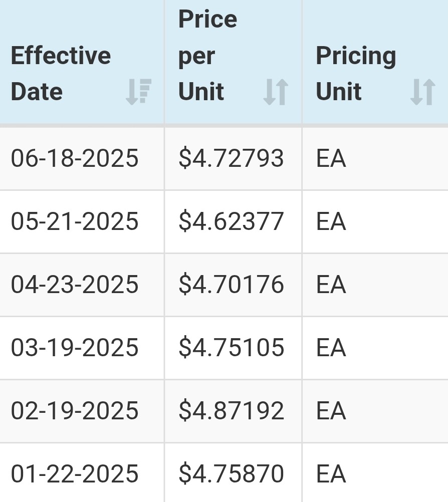
Task: Click the Pricing Unit header text
Action: tap(356, 73)
